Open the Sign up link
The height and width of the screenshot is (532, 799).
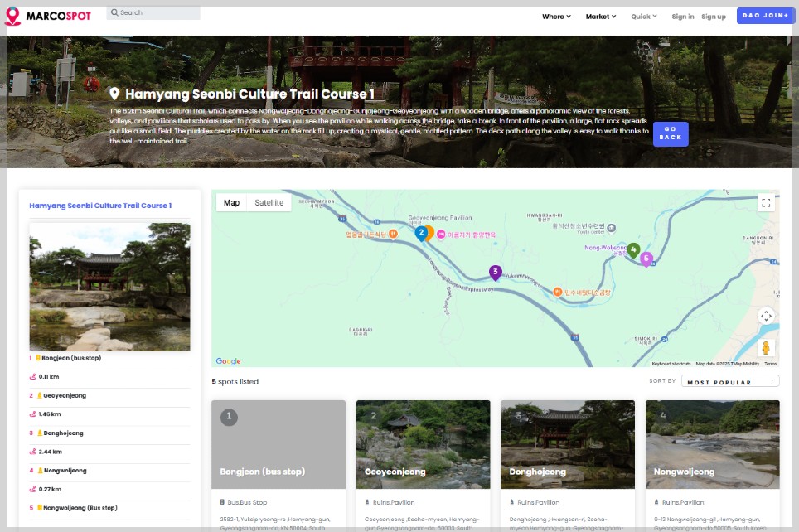(713, 17)
